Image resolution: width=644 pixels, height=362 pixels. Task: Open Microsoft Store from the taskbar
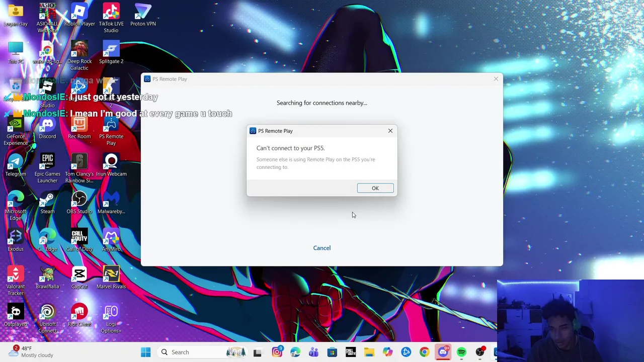tap(332, 352)
